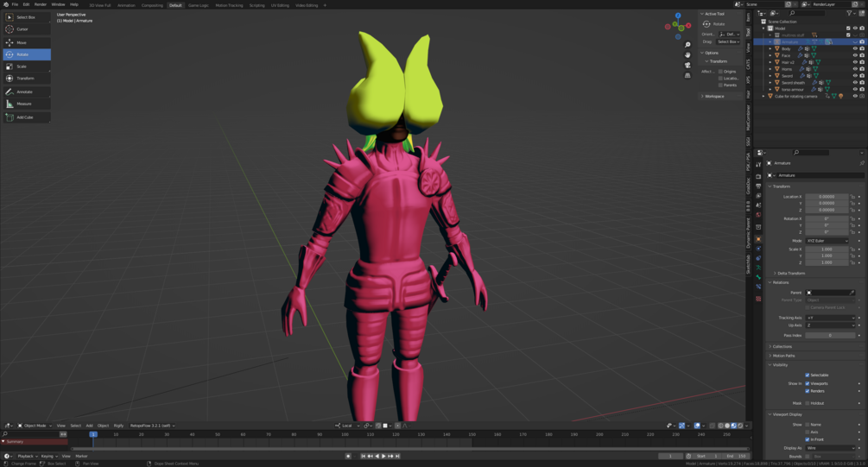The width and height of the screenshot is (868, 467).
Task: Click the outliner filter funnel icon
Action: click(x=849, y=13)
